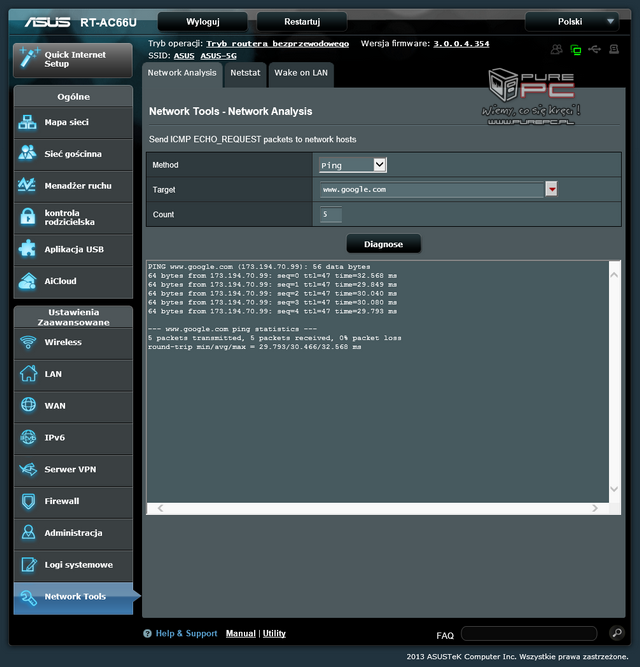
Task: Click the Wyloguj button
Action: (x=202, y=22)
